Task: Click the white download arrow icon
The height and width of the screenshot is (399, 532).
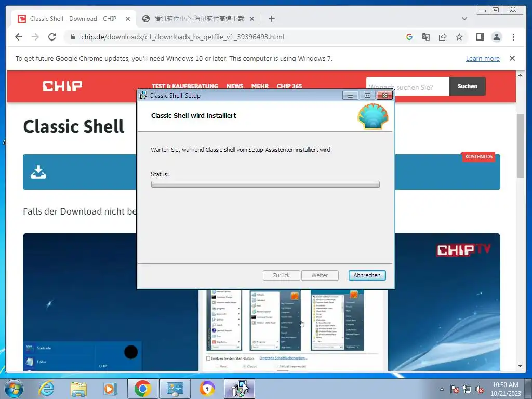Action: click(x=38, y=172)
